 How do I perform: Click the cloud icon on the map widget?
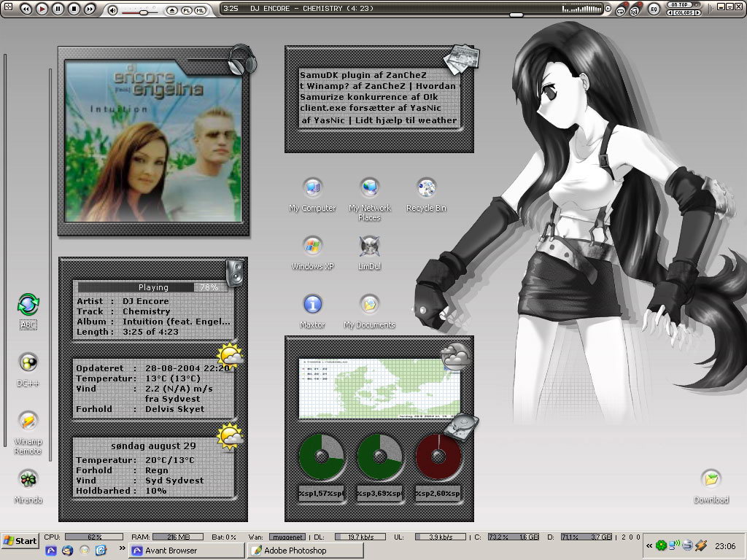tap(455, 357)
